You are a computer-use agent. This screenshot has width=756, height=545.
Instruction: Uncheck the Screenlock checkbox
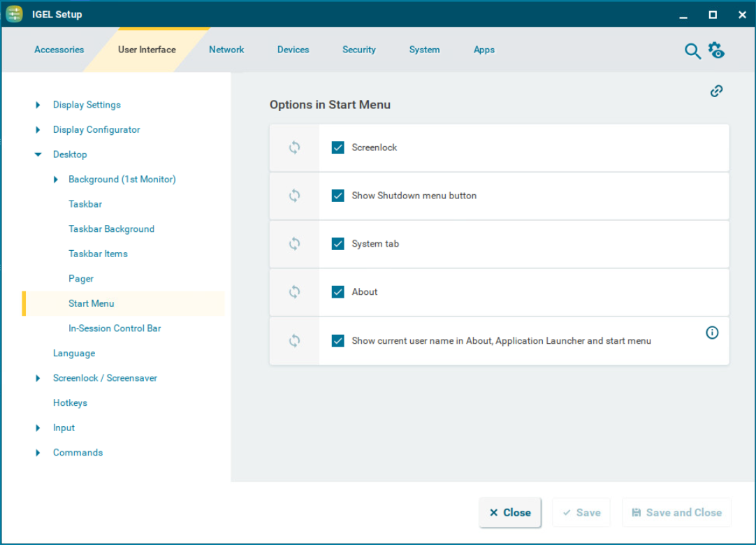[338, 147]
